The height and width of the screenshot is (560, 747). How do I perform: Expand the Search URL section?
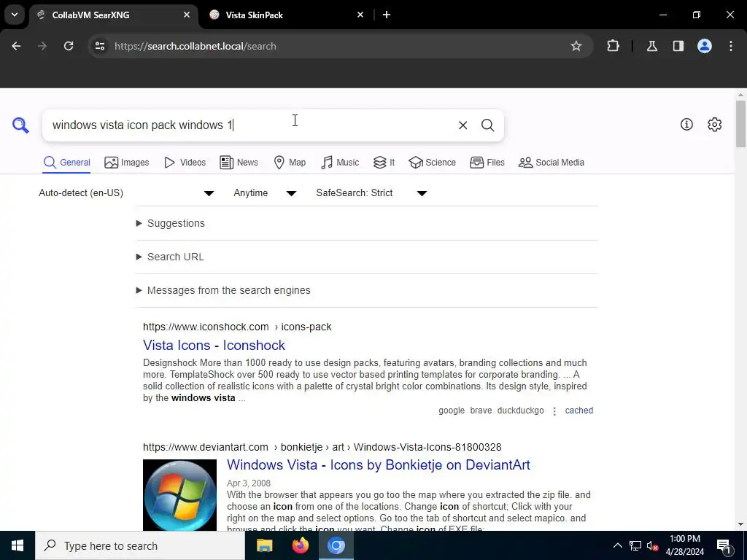point(170,257)
